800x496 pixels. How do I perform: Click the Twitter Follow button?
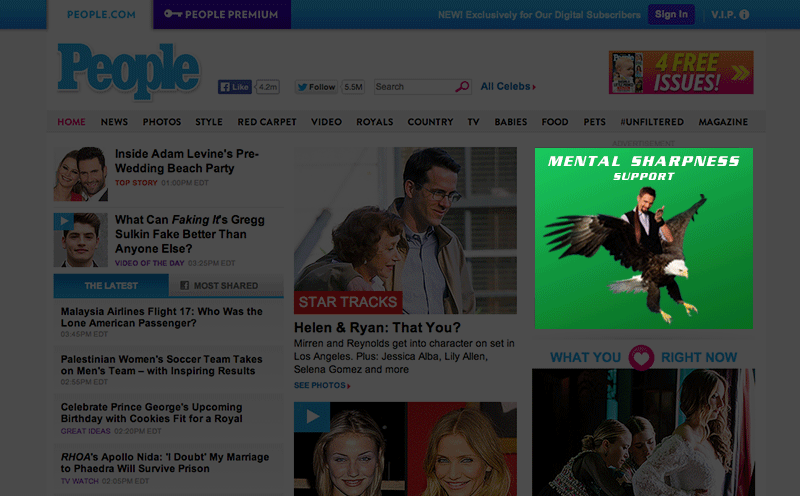(316, 87)
